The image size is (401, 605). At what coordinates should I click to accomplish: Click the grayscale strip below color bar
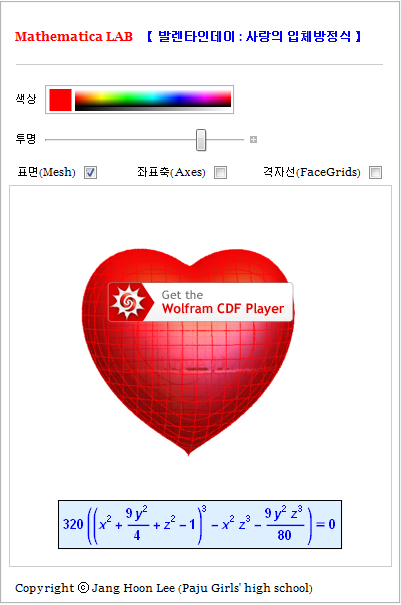coord(153,108)
